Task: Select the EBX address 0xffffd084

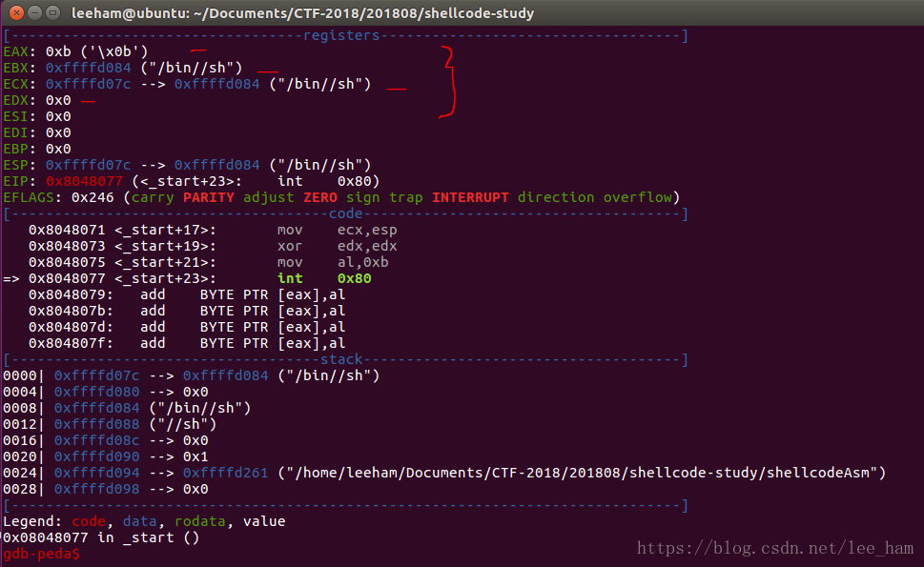Action: click(89, 68)
